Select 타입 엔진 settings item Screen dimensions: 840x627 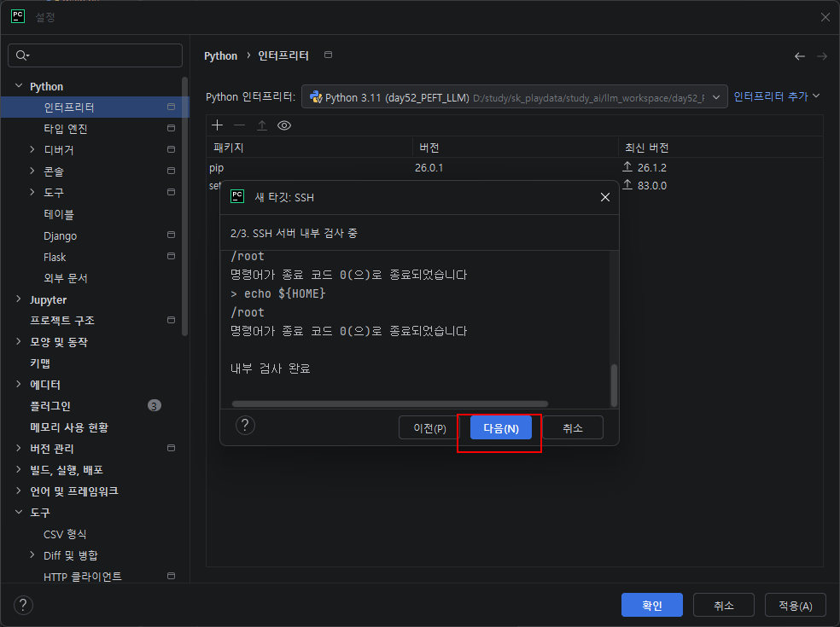(95, 129)
